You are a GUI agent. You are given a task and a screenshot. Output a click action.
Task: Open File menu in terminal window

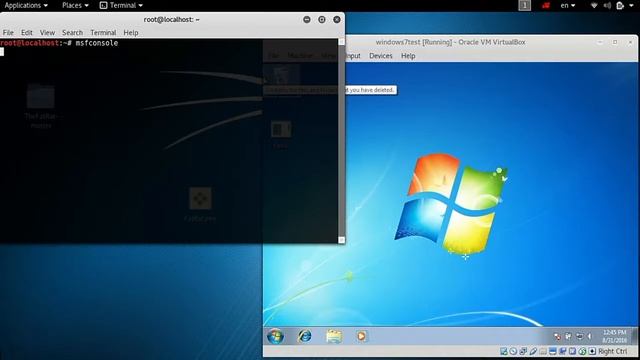(x=8, y=33)
